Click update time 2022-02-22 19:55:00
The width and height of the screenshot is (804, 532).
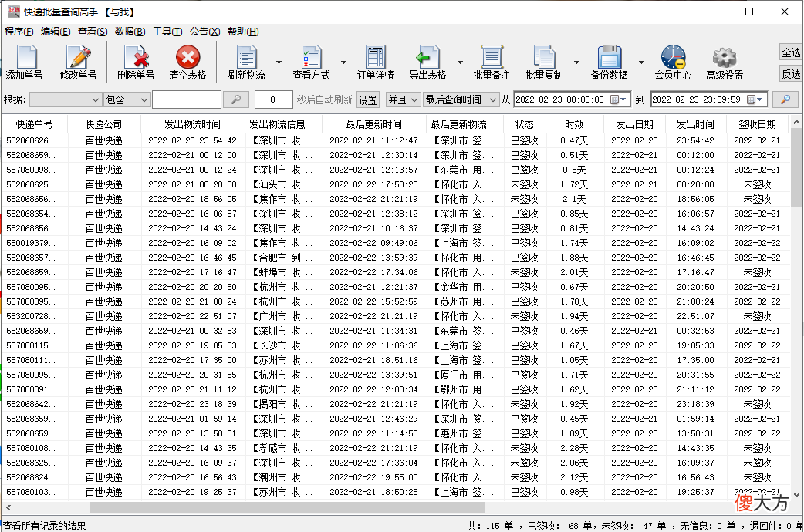coord(373,477)
